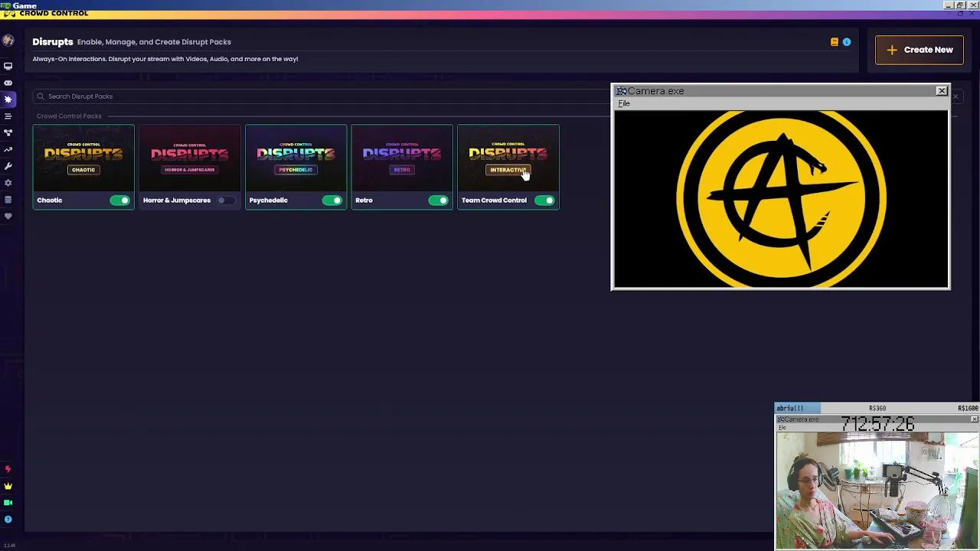Click the blue info icon near header
This screenshot has height=551, width=980.
(847, 42)
